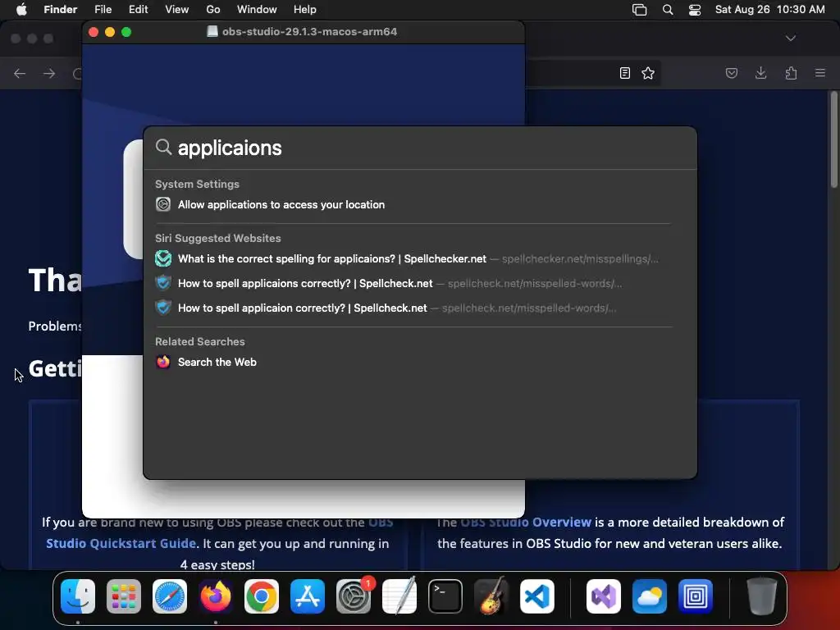
Task: Open Launchpad from the Dock
Action: coord(124,596)
